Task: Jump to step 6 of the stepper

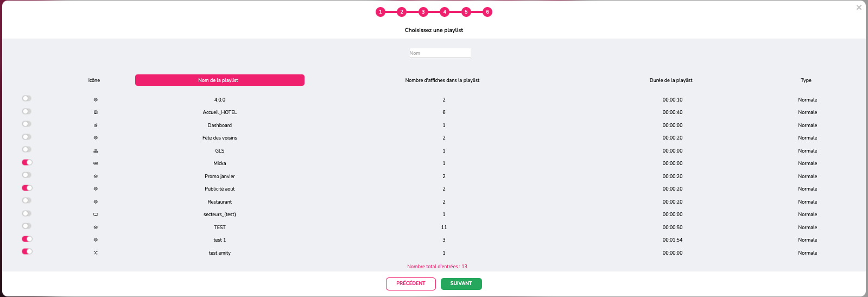Action: (x=487, y=12)
